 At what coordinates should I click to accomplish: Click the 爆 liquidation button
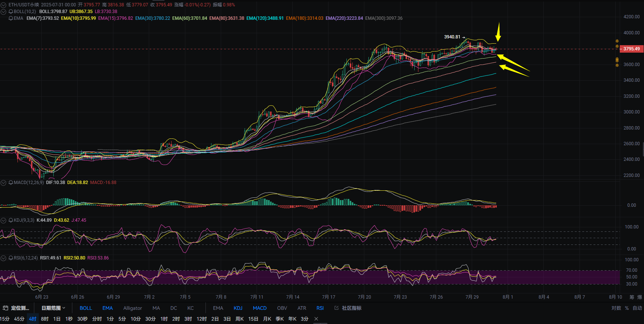(x=640, y=297)
